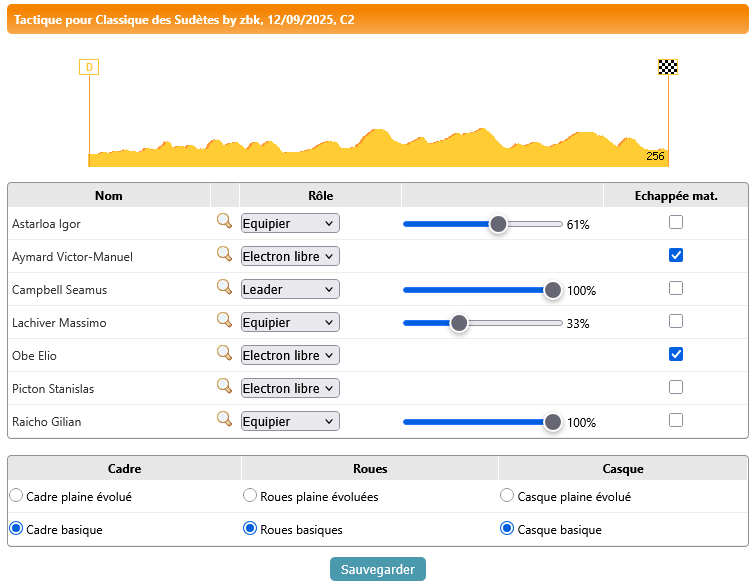This screenshot has height=584, width=752.
Task: Click the start marker D on profile
Action: tap(89, 67)
